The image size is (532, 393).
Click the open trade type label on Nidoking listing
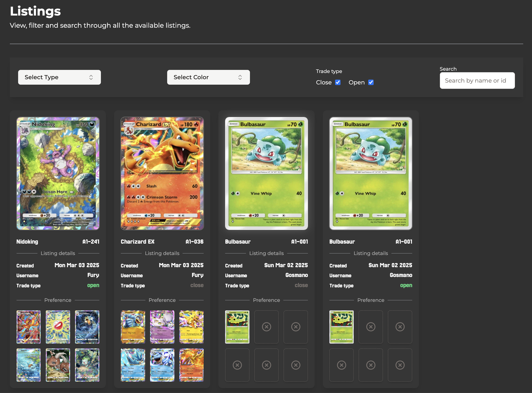[x=93, y=285]
